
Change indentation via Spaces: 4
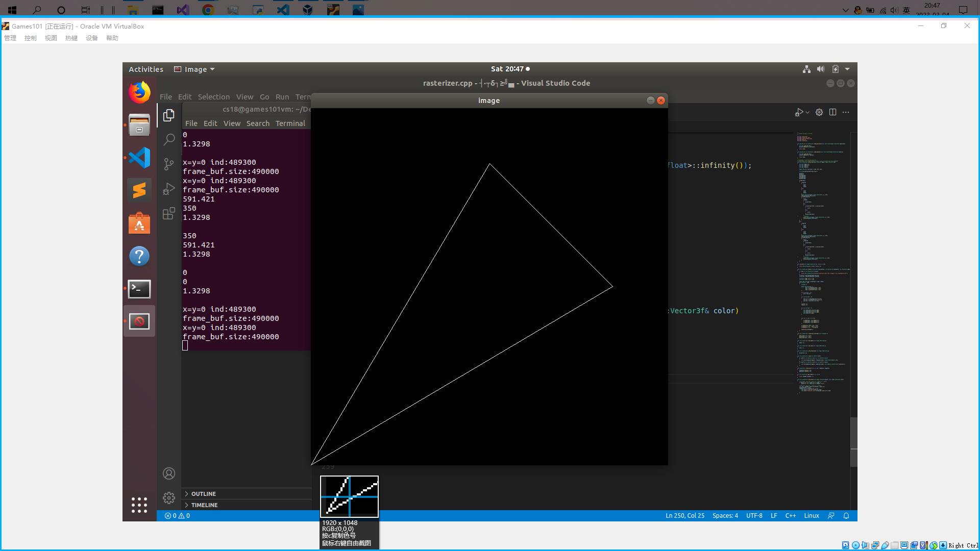coord(725,516)
